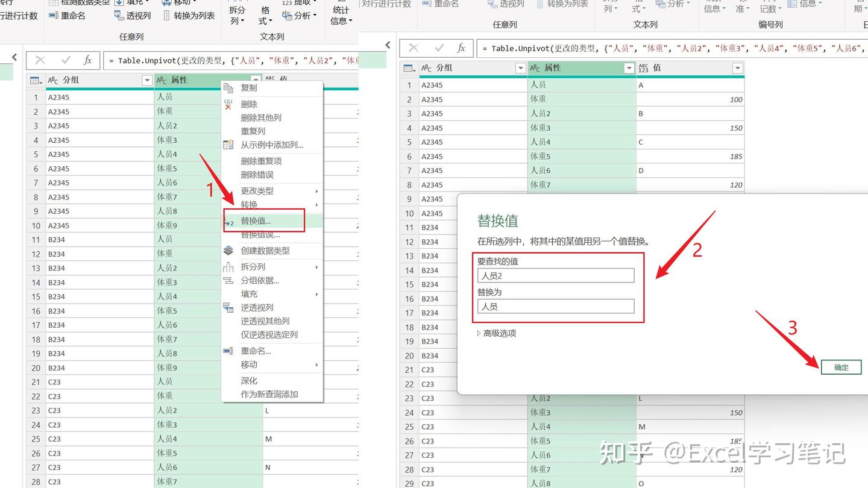Expand 高级选项 in the Replace Values dialog
Screen dimensions: 868x488
496,333
